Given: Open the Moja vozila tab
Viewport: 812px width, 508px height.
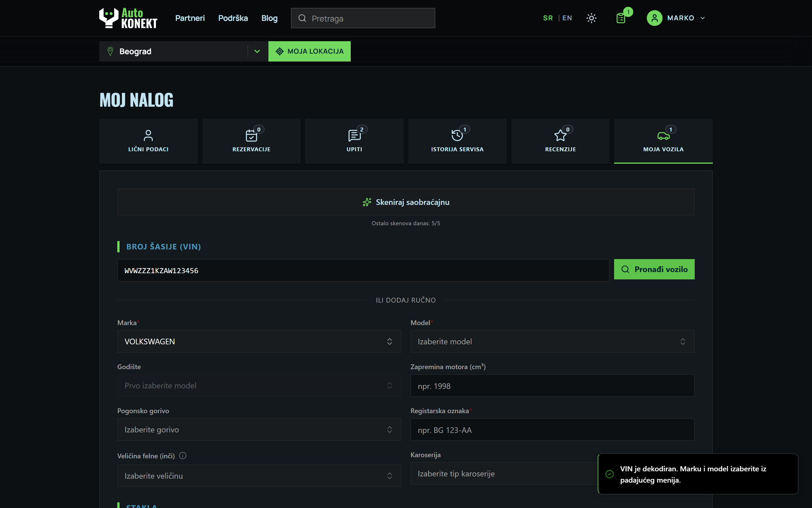Looking at the screenshot, I should click(x=663, y=141).
